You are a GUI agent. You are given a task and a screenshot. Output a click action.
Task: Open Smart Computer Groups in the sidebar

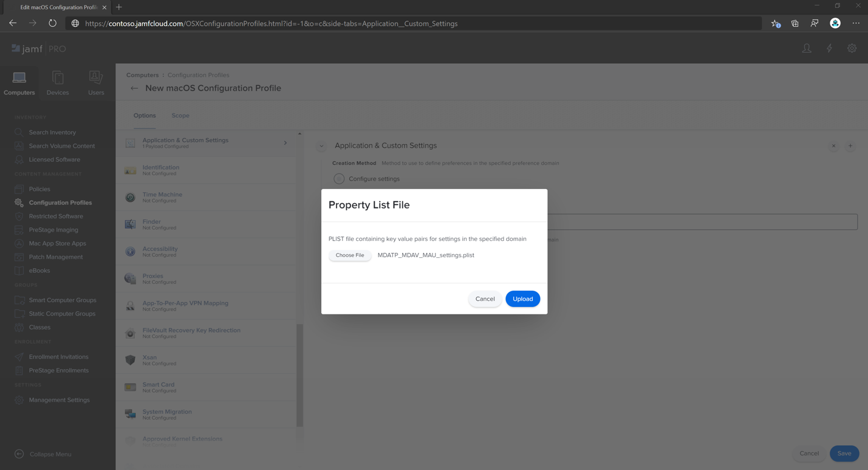[62, 300]
